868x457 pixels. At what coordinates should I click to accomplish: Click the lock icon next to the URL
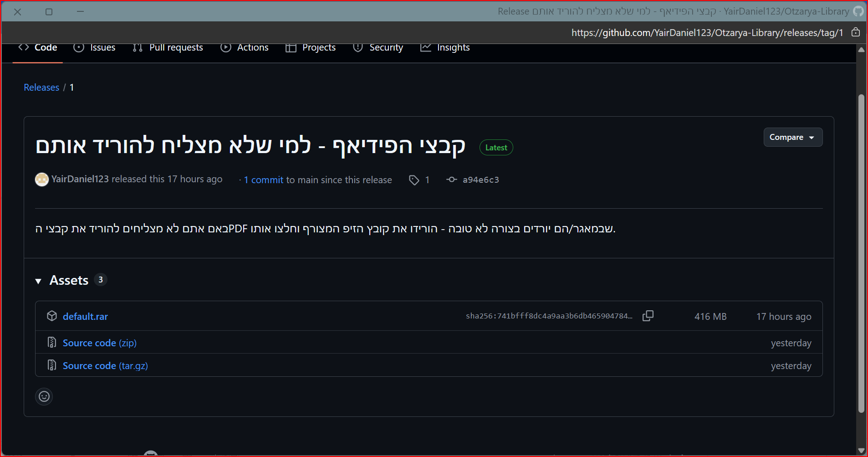tap(856, 32)
